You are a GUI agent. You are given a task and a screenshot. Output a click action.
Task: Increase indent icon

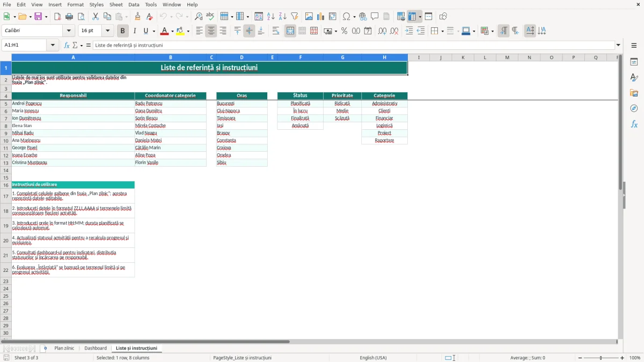409,31
